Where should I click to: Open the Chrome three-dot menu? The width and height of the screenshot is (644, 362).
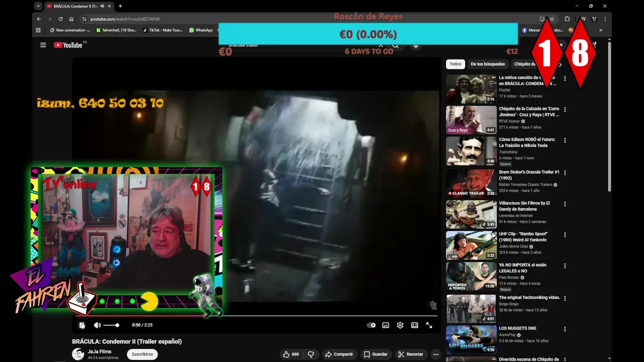pos(605,19)
